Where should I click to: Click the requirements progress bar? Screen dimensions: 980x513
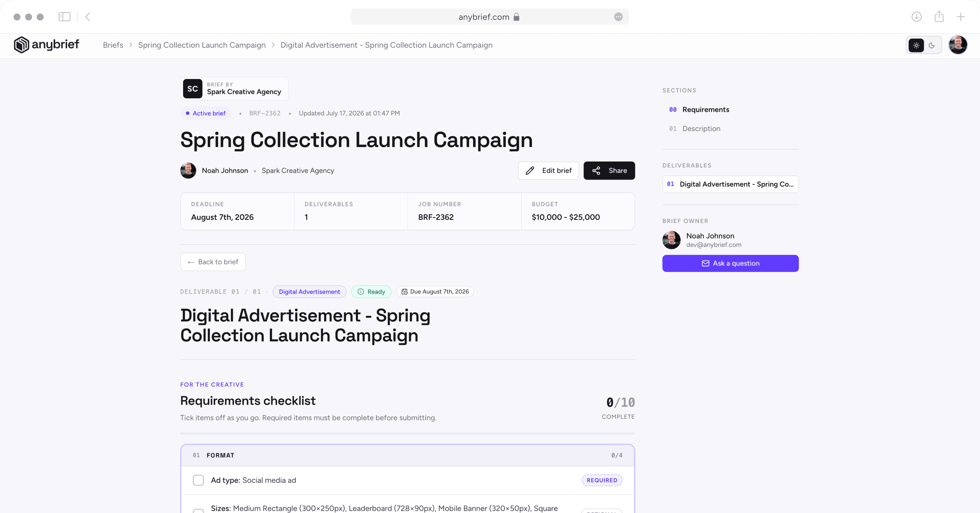(407, 434)
